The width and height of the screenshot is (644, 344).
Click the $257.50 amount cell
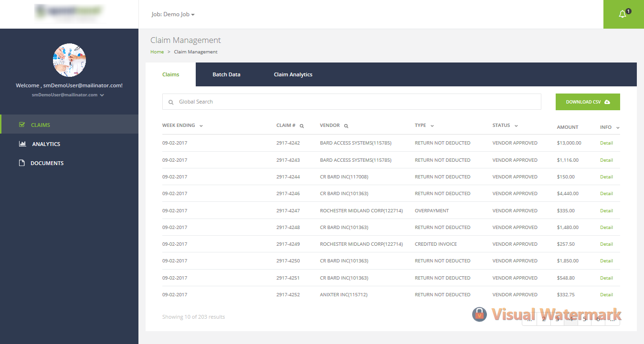(x=567, y=244)
